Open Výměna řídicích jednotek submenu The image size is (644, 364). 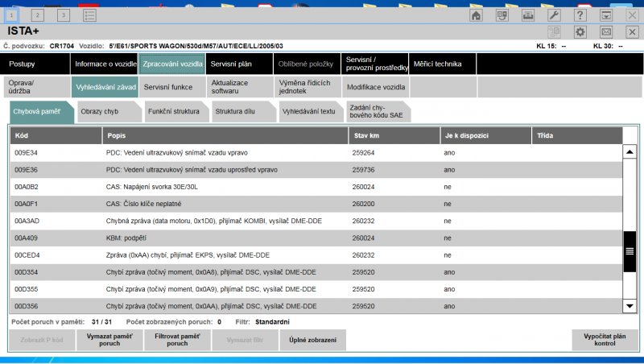[308, 87]
